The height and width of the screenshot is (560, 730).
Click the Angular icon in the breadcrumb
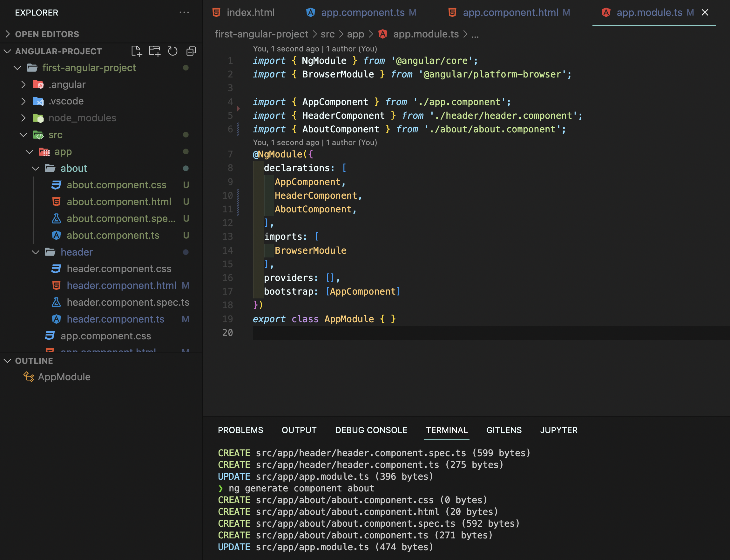[383, 34]
